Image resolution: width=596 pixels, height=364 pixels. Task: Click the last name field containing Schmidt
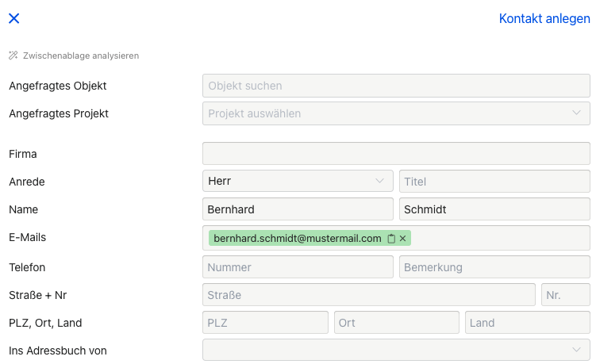click(x=494, y=209)
